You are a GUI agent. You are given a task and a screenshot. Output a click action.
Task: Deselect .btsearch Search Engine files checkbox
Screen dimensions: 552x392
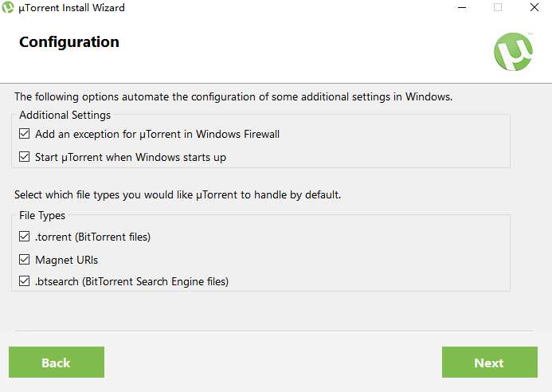tap(25, 281)
